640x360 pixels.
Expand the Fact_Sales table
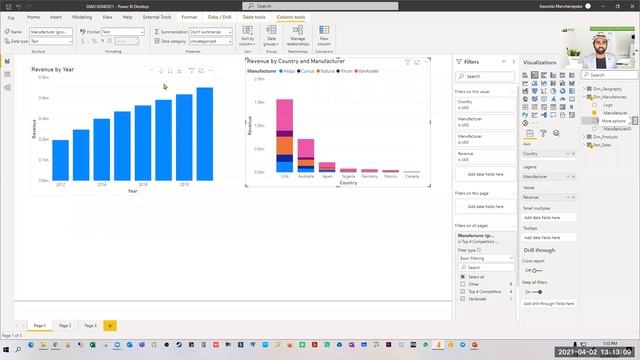[584, 145]
